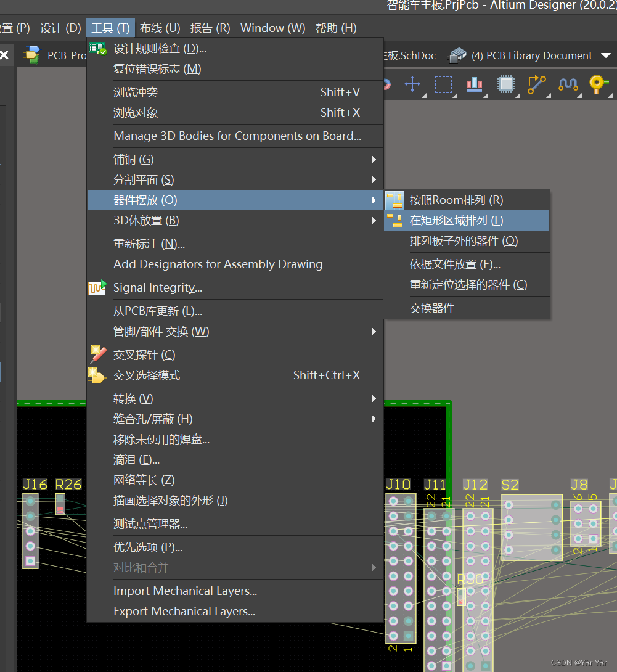Click the yellow place-via toolbar icon
The image size is (617, 672).
[x=599, y=84]
